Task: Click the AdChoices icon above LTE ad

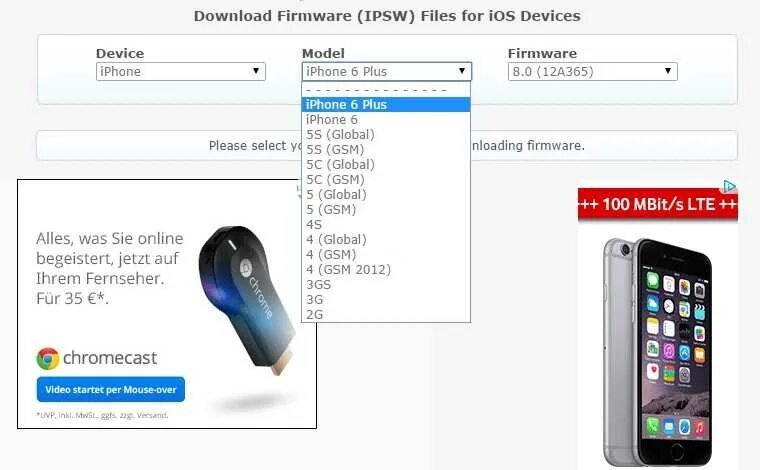Action: coord(729,186)
